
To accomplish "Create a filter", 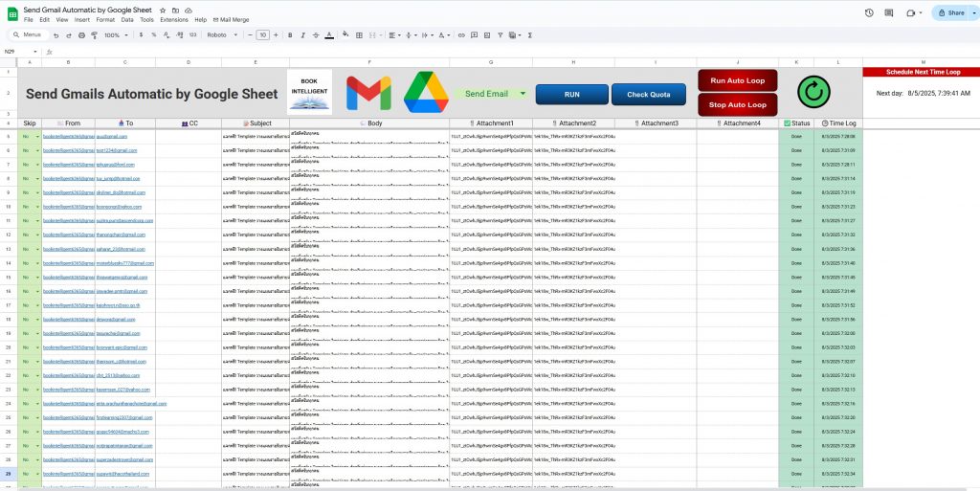I will click(501, 35).
